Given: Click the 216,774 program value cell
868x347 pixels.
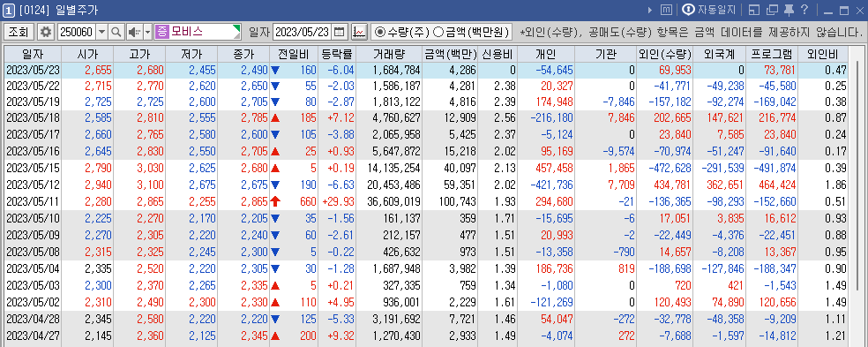Looking at the screenshot, I should click(772, 118).
